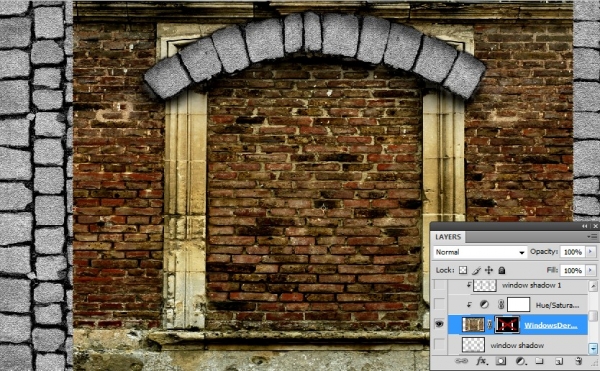This screenshot has height=371, width=600.
Task: Open the Layers panel options menu
Action: pyautogui.click(x=593, y=237)
